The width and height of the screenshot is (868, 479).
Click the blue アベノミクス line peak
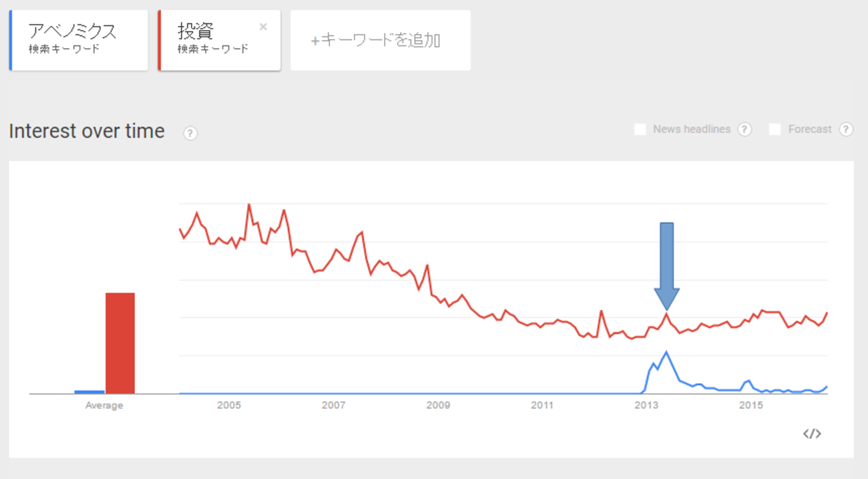click(666, 352)
